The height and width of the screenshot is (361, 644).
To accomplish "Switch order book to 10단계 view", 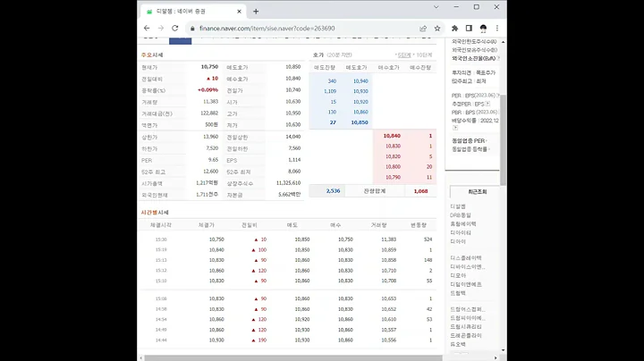I will [x=424, y=55].
